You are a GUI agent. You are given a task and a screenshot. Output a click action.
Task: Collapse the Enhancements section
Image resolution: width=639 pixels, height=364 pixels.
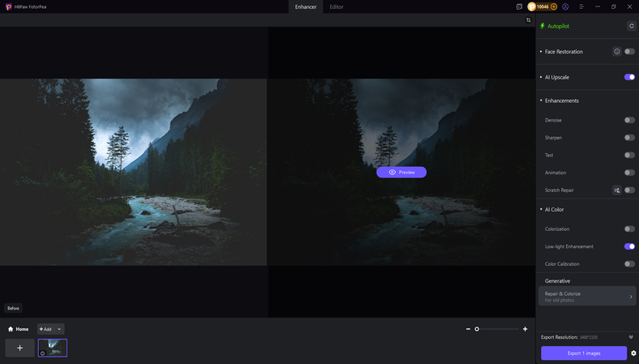(x=541, y=101)
